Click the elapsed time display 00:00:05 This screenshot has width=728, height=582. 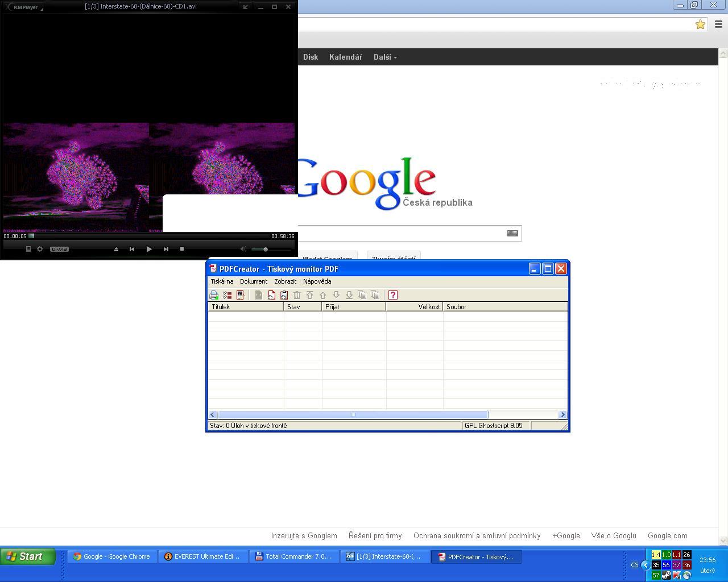[15, 236]
